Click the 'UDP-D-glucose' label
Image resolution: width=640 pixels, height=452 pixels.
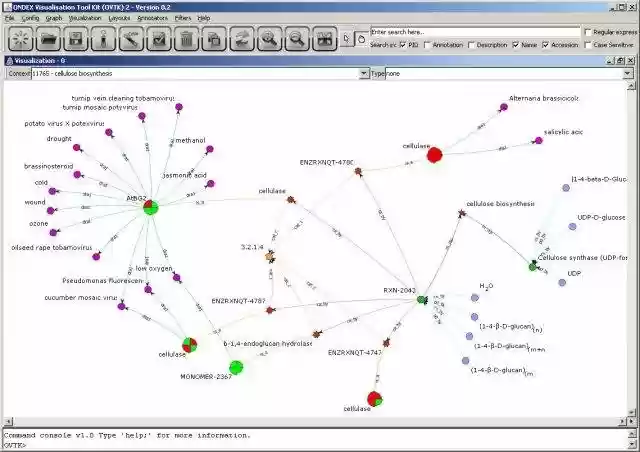(x=601, y=218)
